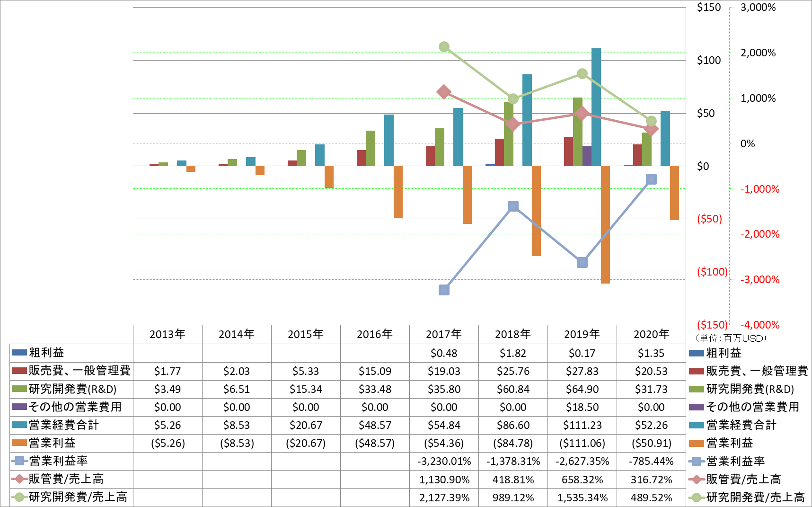Select the $27.83 SG&A cell
The height and width of the screenshot is (507, 812).
click(x=582, y=371)
